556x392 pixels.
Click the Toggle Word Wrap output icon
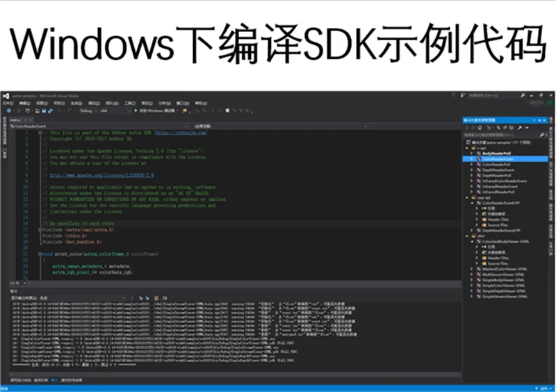click(165, 298)
